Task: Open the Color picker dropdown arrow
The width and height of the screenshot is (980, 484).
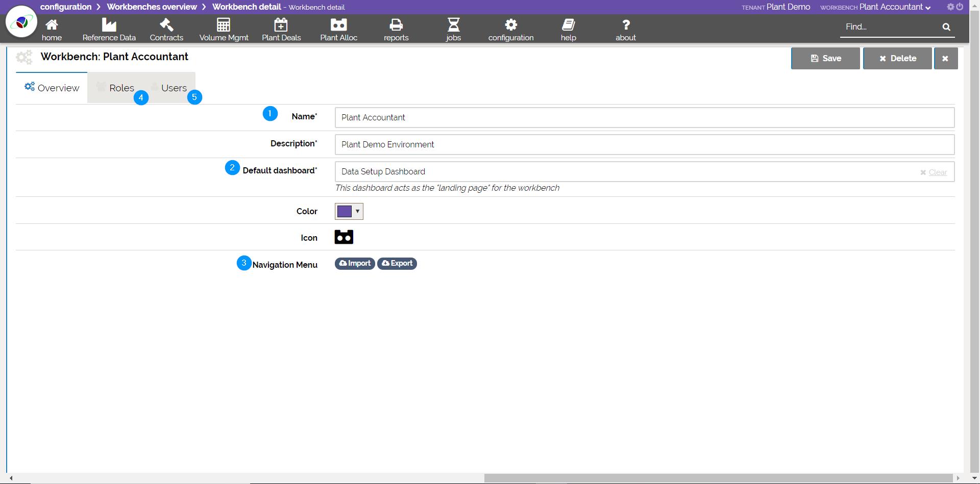Action: (x=357, y=211)
